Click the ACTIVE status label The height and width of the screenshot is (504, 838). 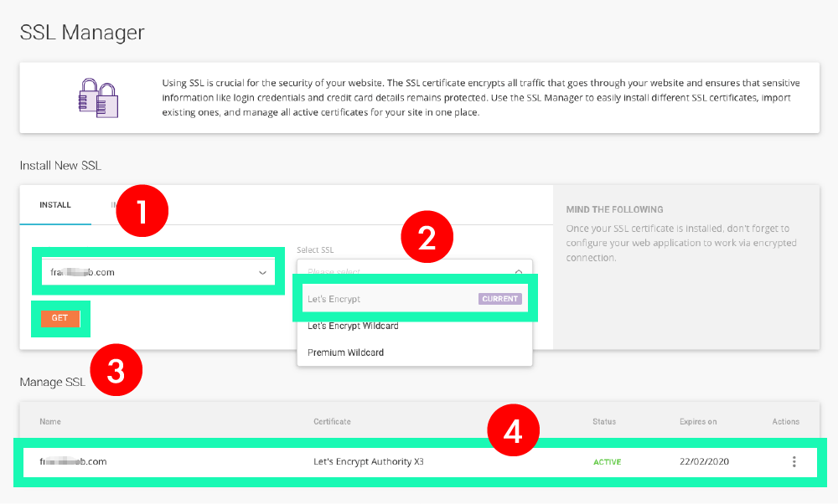pyautogui.click(x=607, y=462)
